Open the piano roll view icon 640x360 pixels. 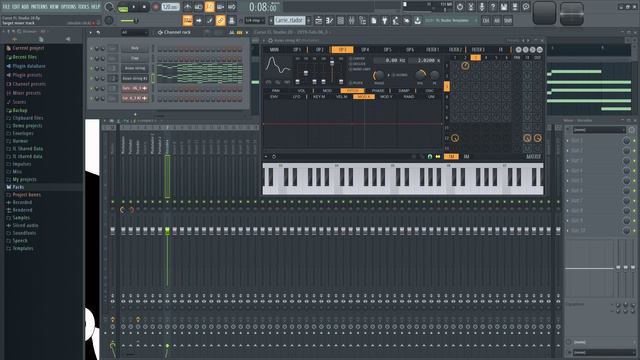coord(329,20)
